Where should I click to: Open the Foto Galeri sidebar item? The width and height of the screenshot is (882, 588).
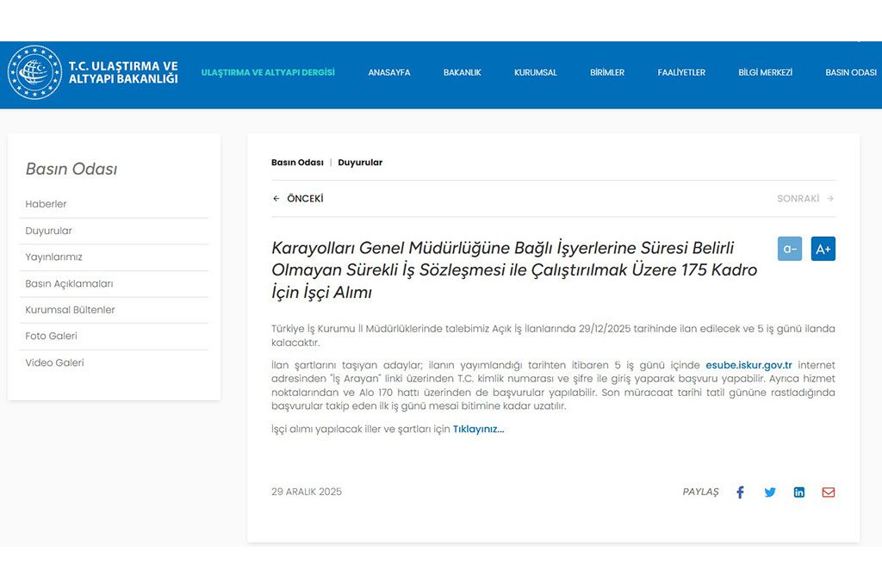click(52, 337)
